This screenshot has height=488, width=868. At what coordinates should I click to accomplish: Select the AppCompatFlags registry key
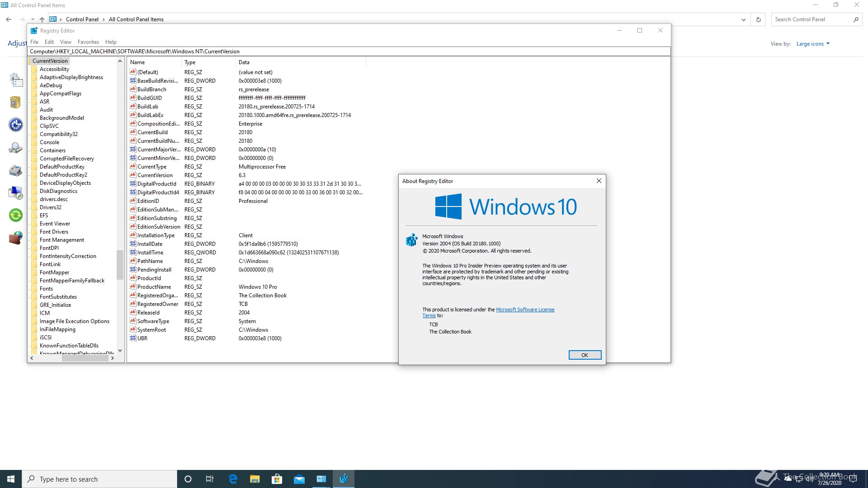(61, 94)
